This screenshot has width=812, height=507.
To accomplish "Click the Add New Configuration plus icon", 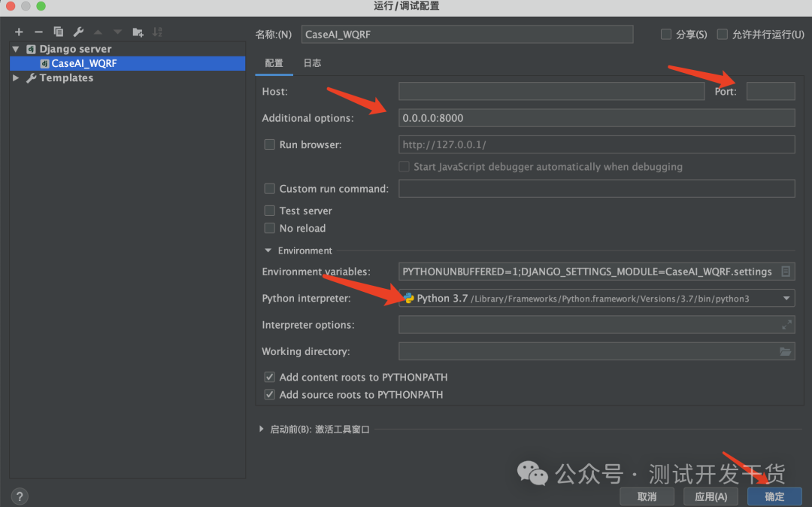I will pyautogui.click(x=18, y=32).
